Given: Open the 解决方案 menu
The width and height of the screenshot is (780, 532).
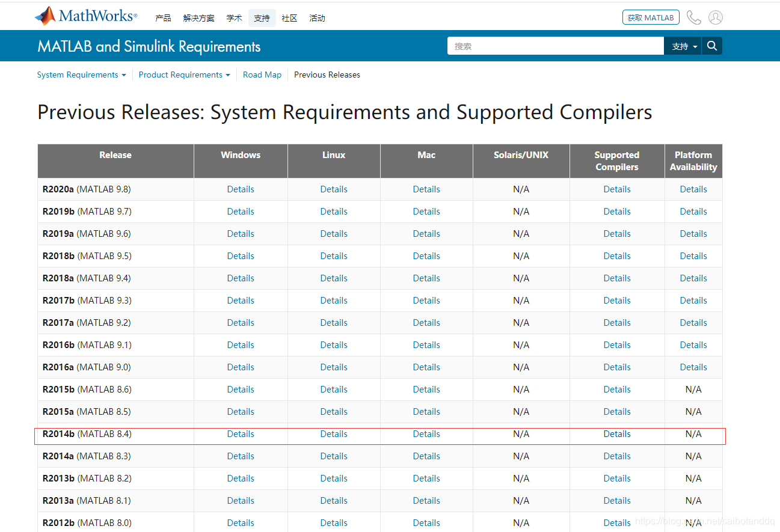Looking at the screenshot, I should [198, 18].
